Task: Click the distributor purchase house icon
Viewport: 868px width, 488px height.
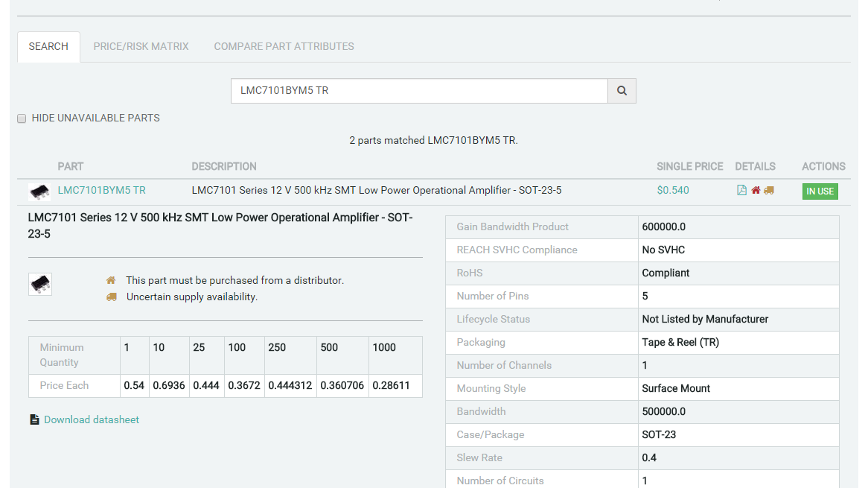Action: (x=111, y=281)
